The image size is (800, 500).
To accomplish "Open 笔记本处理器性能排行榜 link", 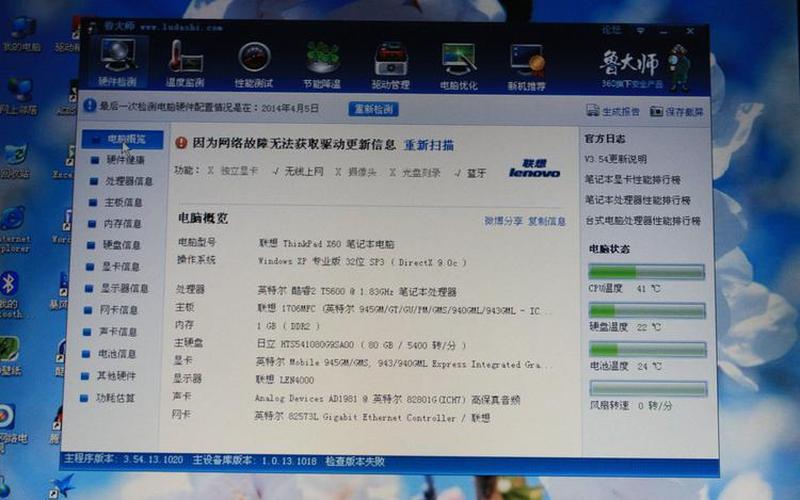I will tap(638, 200).
